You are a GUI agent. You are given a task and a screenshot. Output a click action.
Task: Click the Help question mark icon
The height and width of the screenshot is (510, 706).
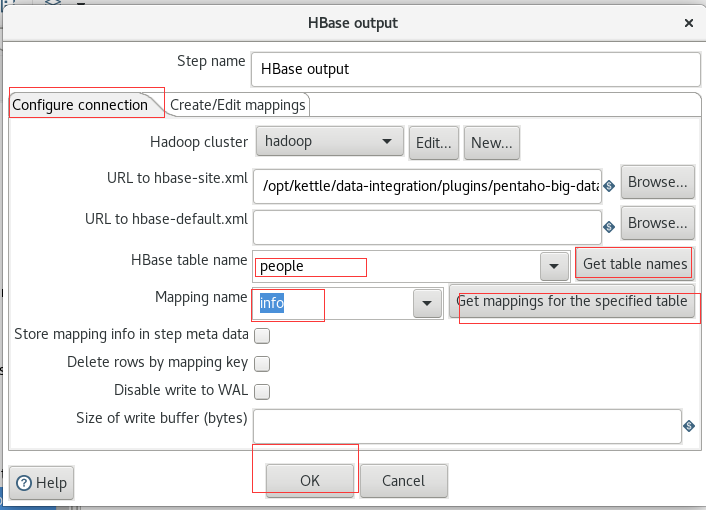click(x=24, y=483)
